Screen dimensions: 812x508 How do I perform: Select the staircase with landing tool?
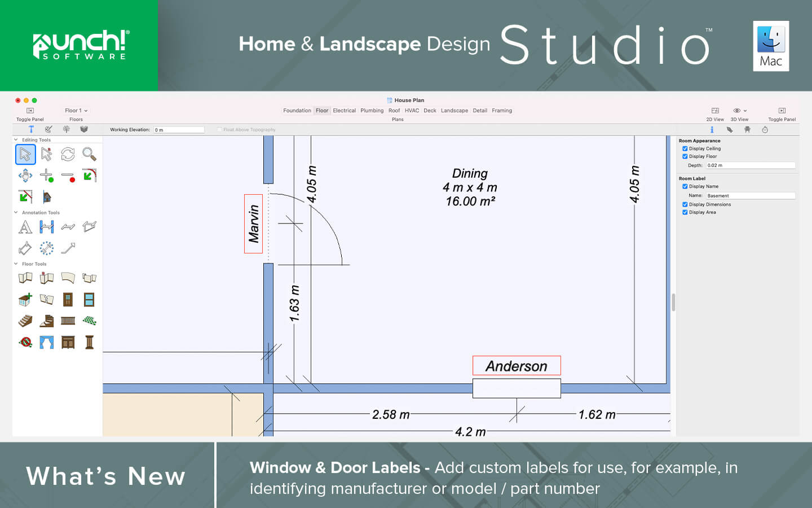pos(47,321)
